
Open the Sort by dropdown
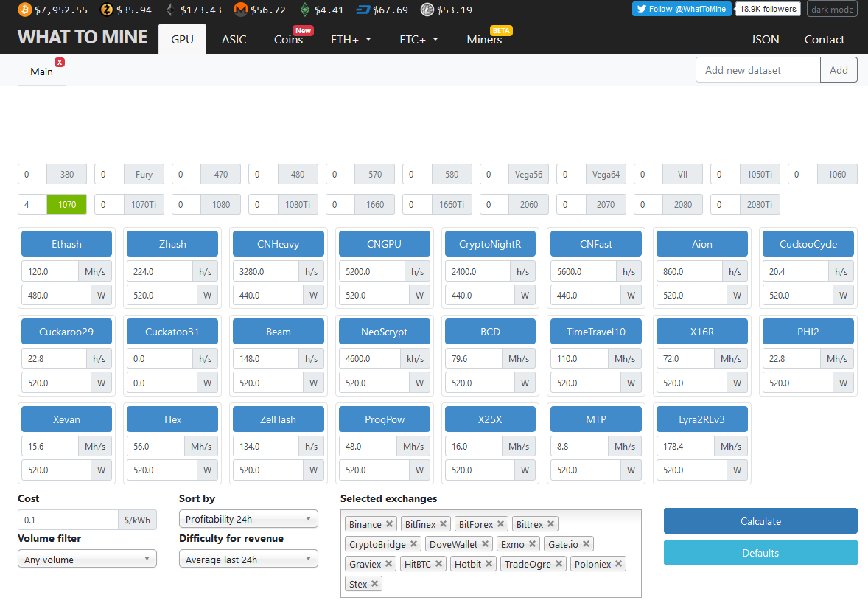click(248, 519)
